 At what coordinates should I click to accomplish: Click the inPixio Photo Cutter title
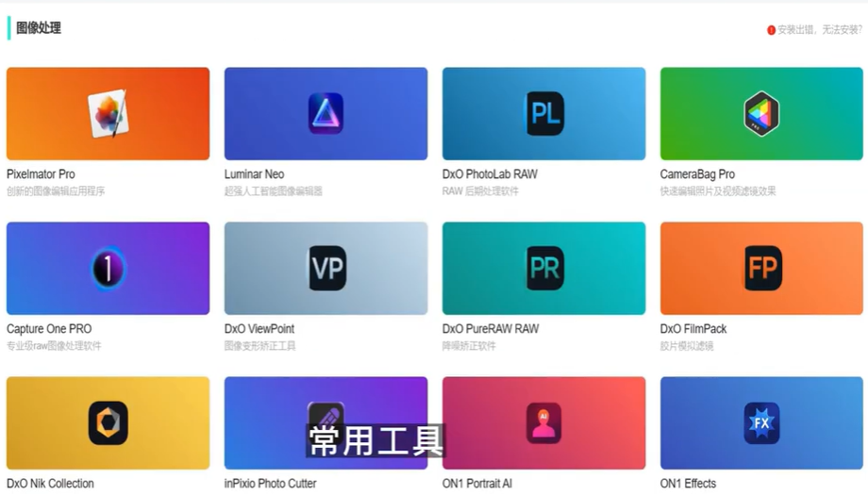coord(270,484)
